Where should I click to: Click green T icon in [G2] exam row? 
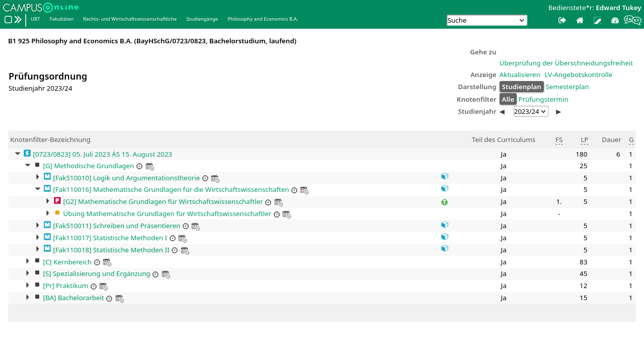(444, 202)
